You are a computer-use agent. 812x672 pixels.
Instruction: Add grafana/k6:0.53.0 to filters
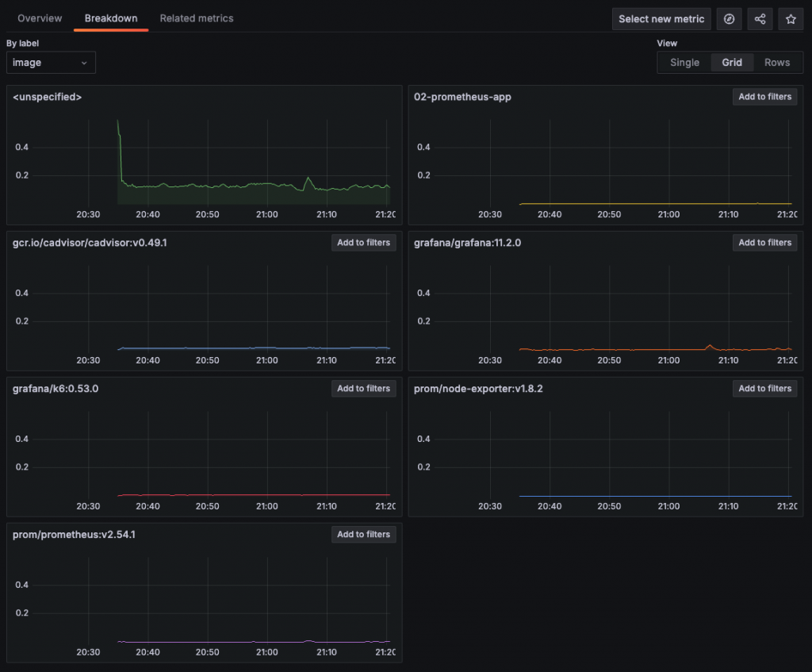[363, 389]
